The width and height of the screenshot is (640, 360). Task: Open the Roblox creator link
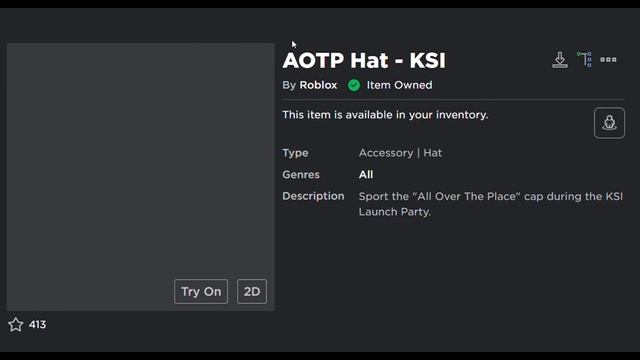(x=318, y=85)
